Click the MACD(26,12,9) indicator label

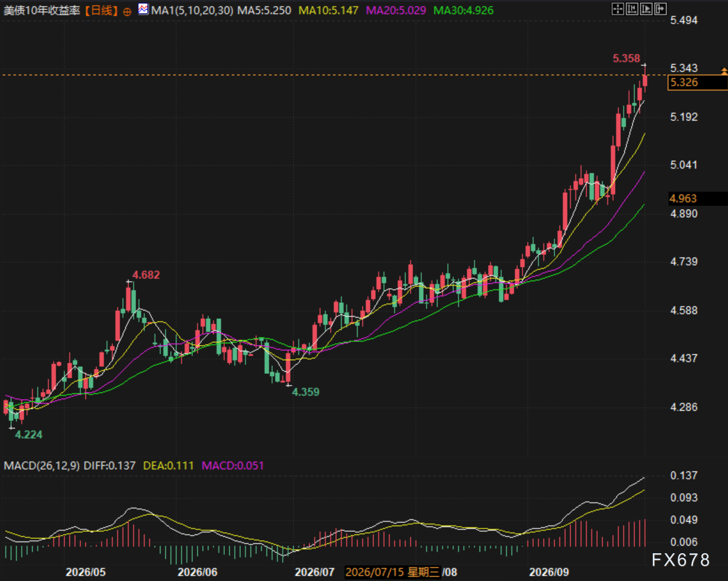point(41,466)
